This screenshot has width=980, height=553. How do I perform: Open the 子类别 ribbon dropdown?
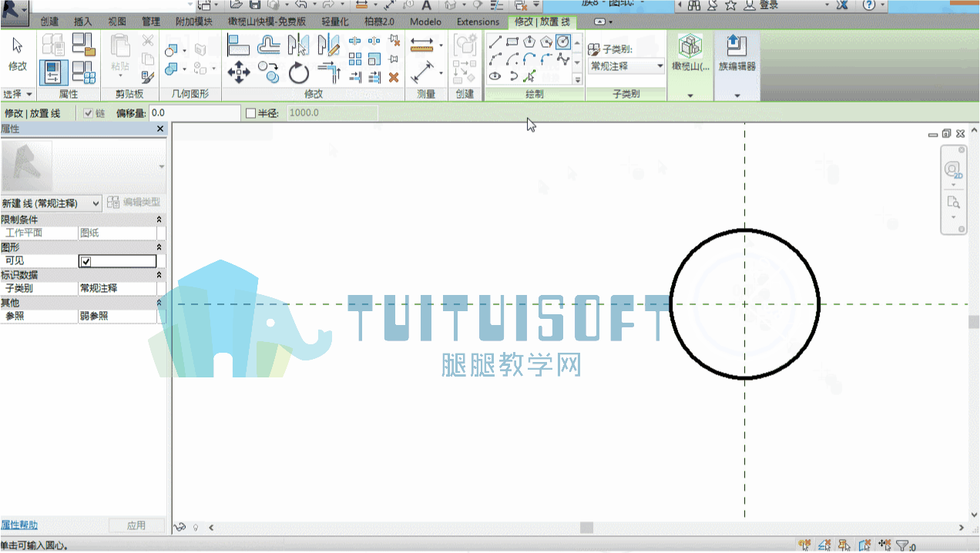[626, 66]
